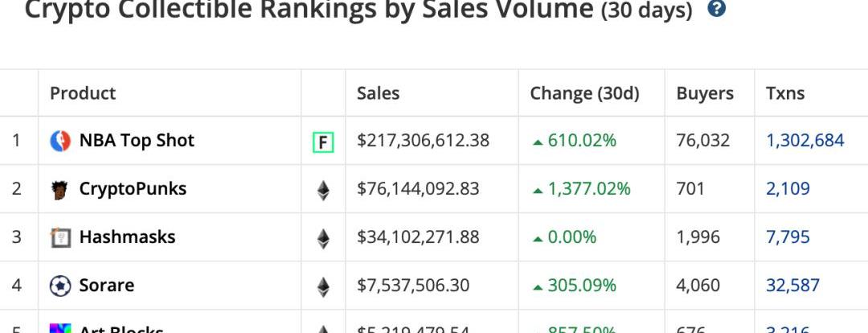Image resolution: width=868 pixels, height=333 pixels.
Task: Sort by the Sales column header
Action: pyautogui.click(x=378, y=93)
